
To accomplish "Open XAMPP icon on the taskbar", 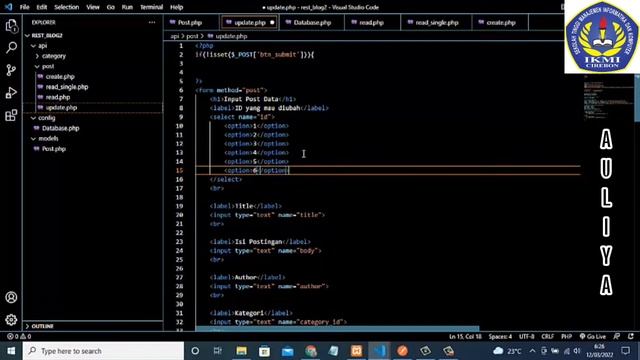I will pyautogui.click(x=356, y=351).
